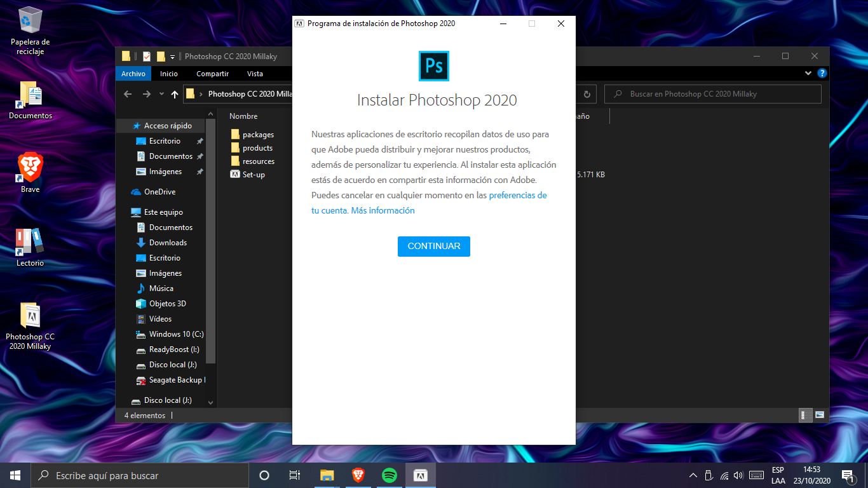Select OneDrive in the navigation pane

tap(153, 192)
